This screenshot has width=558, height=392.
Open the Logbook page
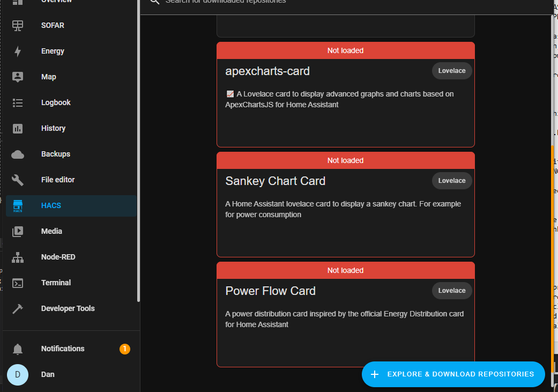point(71,102)
